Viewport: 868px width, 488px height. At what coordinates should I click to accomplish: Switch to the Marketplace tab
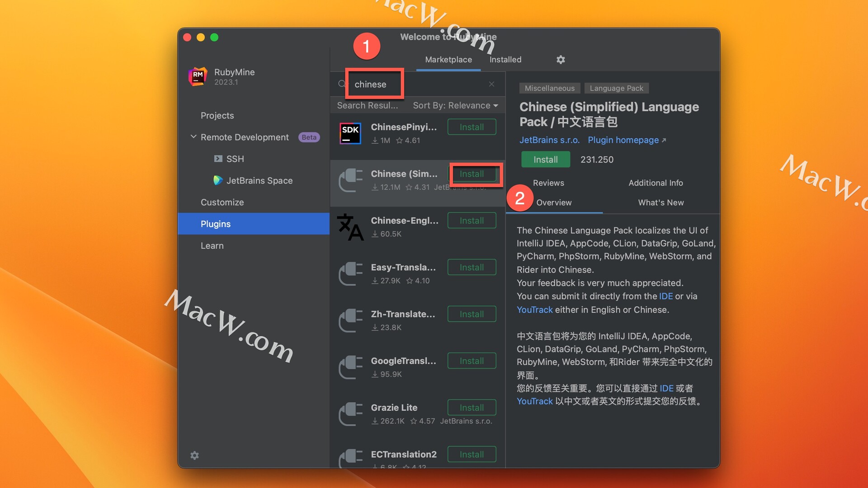[449, 58]
